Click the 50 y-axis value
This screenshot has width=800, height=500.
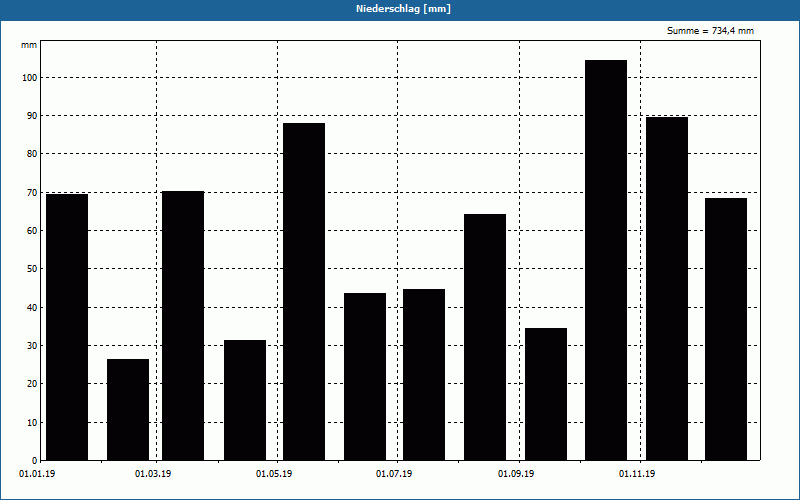[x=32, y=269]
